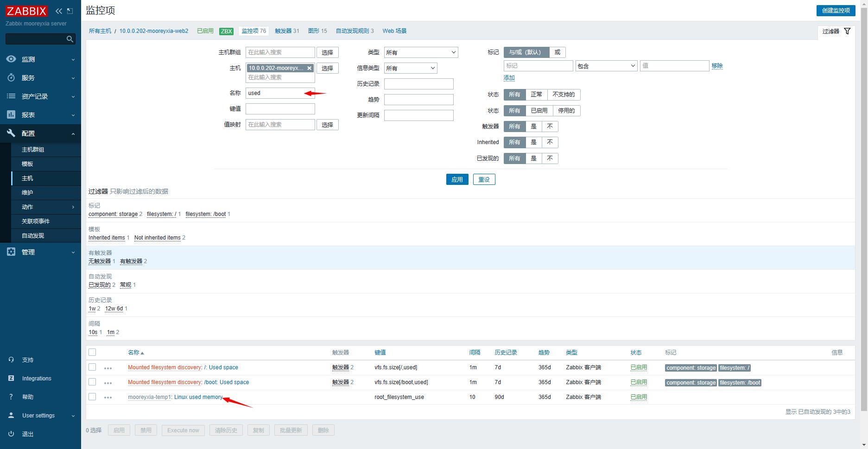Click the Inventory list icon
The height and width of the screenshot is (449, 868).
coord(11,96)
